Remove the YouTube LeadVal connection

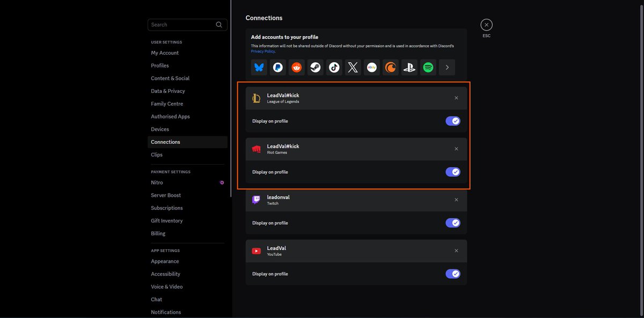tap(456, 251)
